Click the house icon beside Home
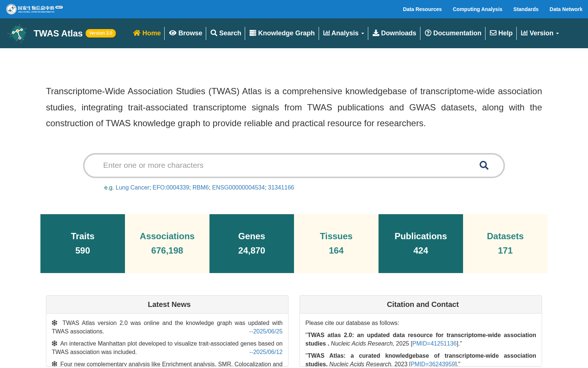Viewport: 588px width, 368px height. point(137,33)
